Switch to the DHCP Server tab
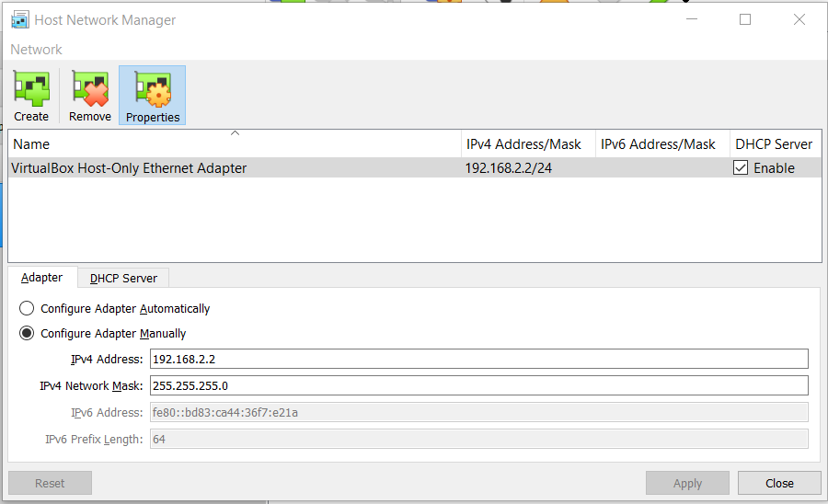Screen dimensions: 828x504 (x=123, y=278)
